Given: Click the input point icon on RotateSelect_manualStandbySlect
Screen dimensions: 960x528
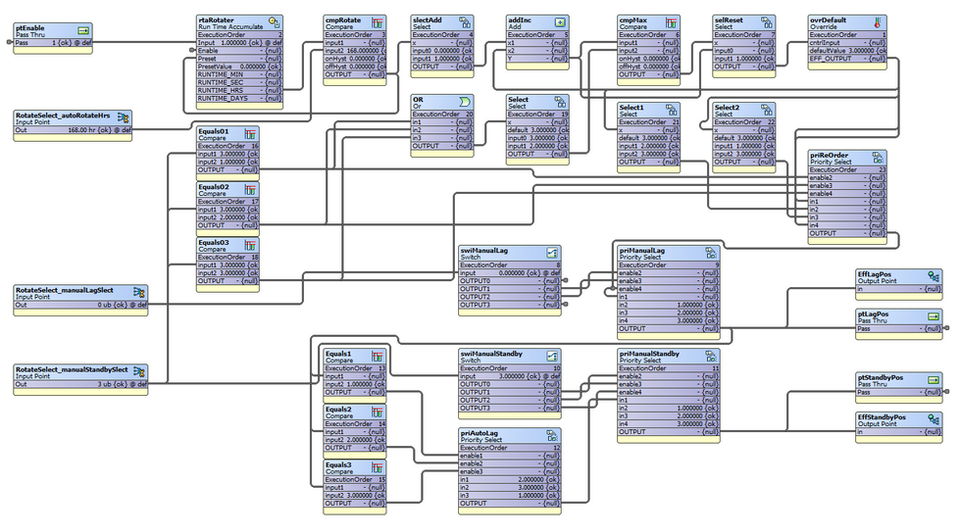Looking at the screenshot, I should tap(139, 372).
